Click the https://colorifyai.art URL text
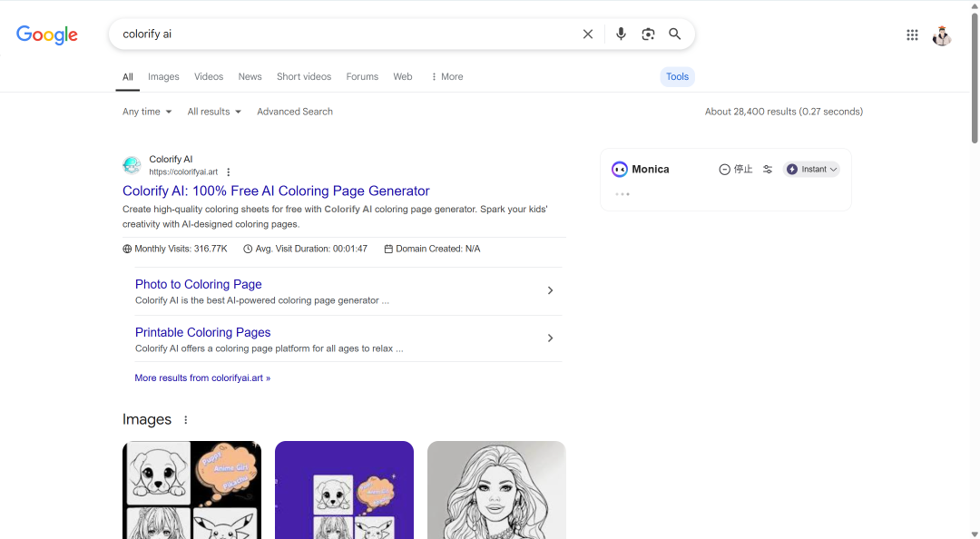Viewport: 980px width, 539px height. pyautogui.click(x=183, y=172)
